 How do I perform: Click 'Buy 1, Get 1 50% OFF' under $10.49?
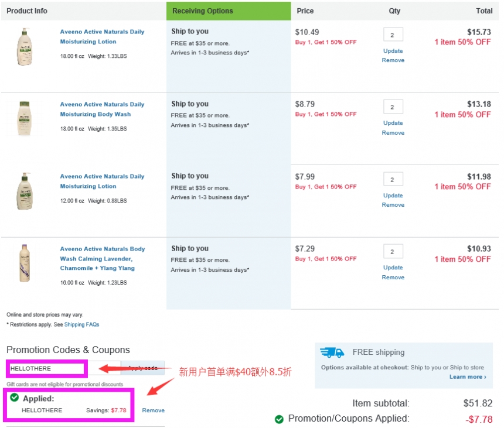click(x=326, y=42)
